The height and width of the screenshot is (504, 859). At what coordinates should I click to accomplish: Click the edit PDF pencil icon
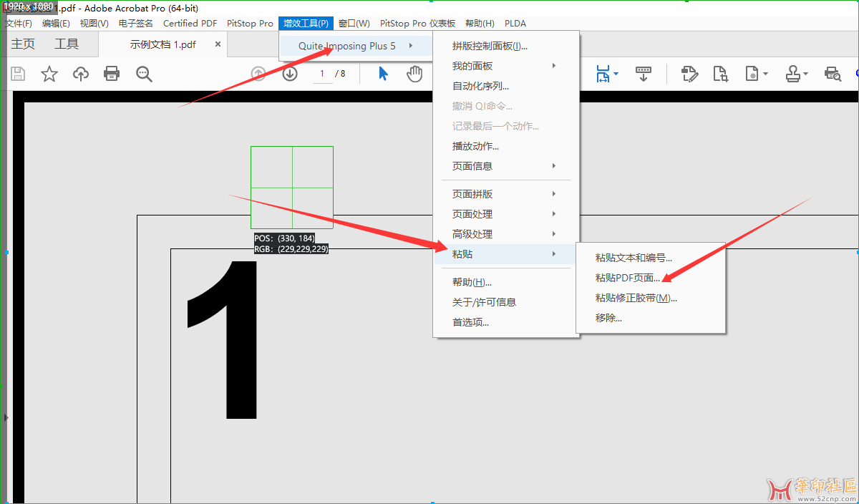tap(689, 74)
